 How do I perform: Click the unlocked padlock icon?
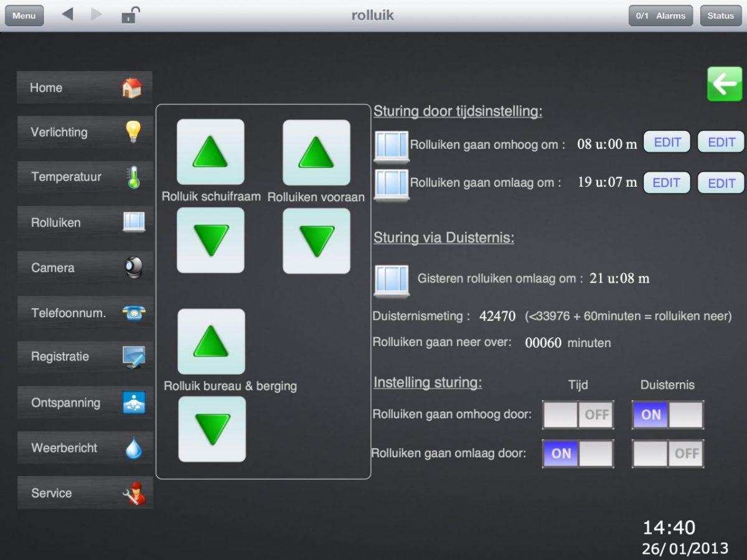pos(129,15)
